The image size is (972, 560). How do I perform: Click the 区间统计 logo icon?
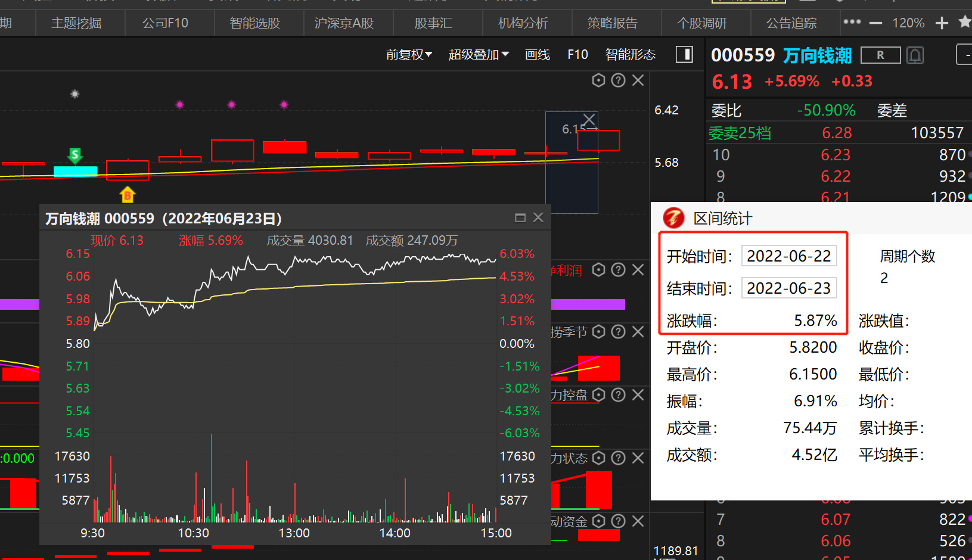click(674, 218)
